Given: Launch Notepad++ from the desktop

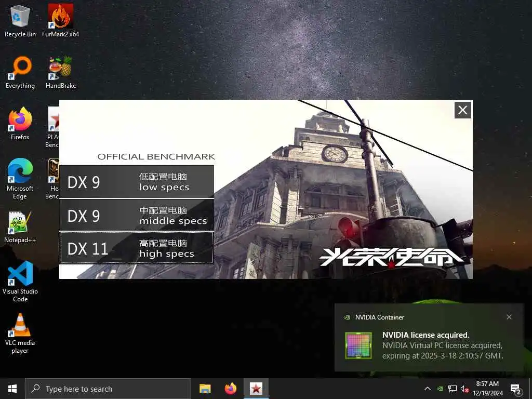Looking at the screenshot, I should (20, 227).
